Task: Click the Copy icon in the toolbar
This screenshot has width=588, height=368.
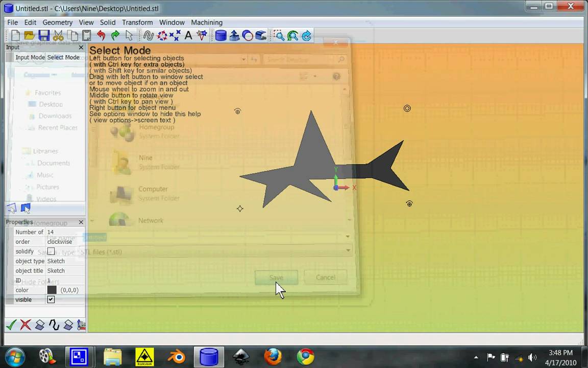Action: coord(72,36)
